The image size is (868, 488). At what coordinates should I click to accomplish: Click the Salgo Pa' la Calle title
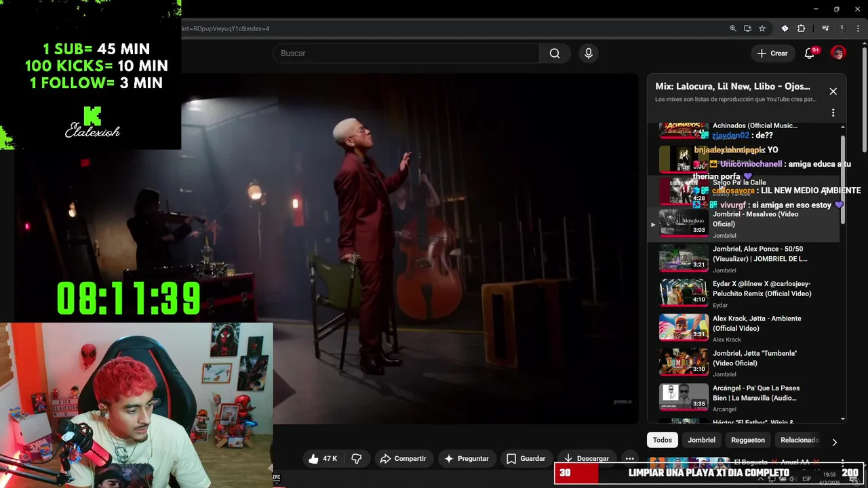(x=739, y=182)
